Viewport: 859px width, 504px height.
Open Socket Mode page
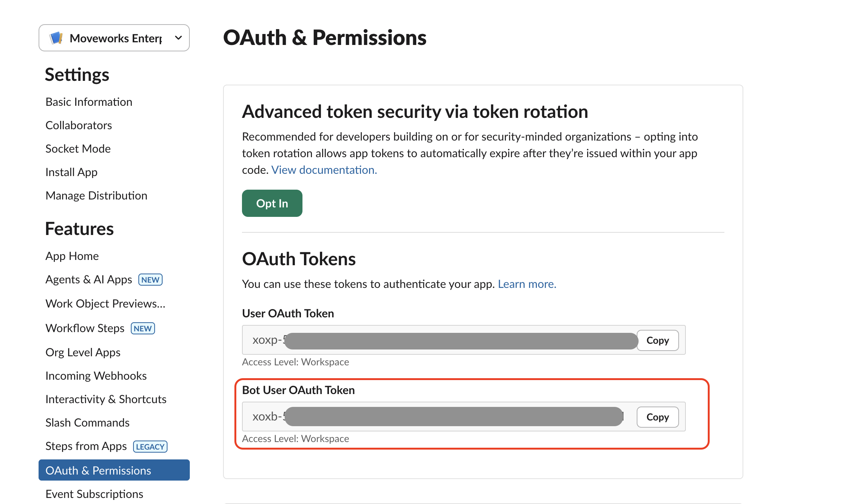[78, 149]
